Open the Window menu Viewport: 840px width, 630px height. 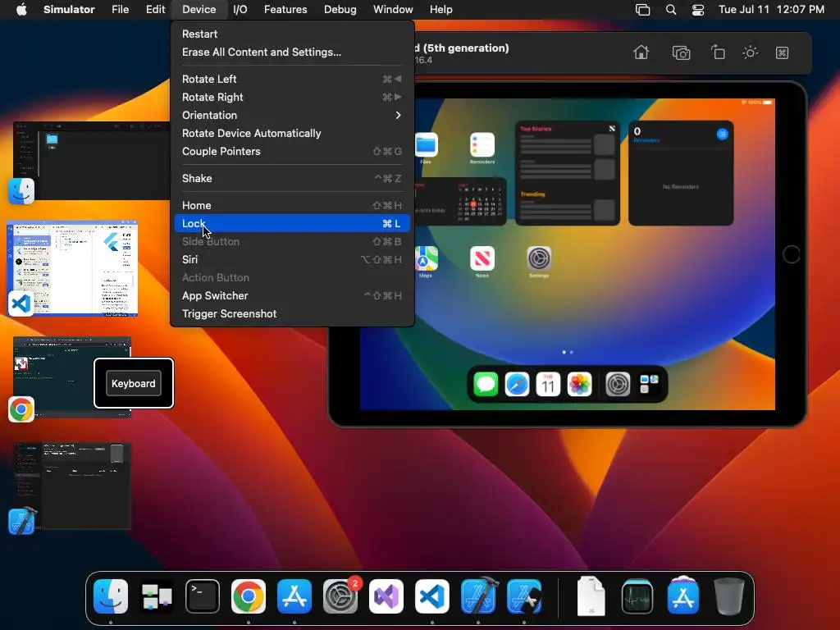pyautogui.click(x=393, y=10)
